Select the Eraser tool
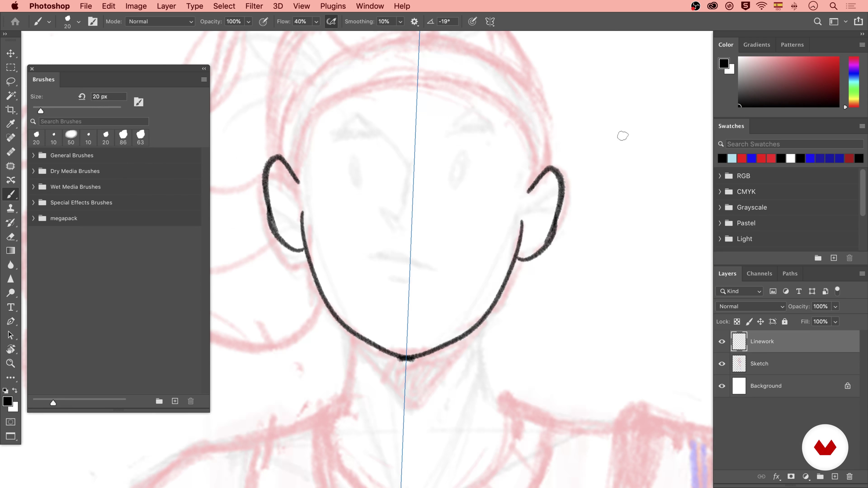This screenshot has height=488, width=868. point(11,236)
